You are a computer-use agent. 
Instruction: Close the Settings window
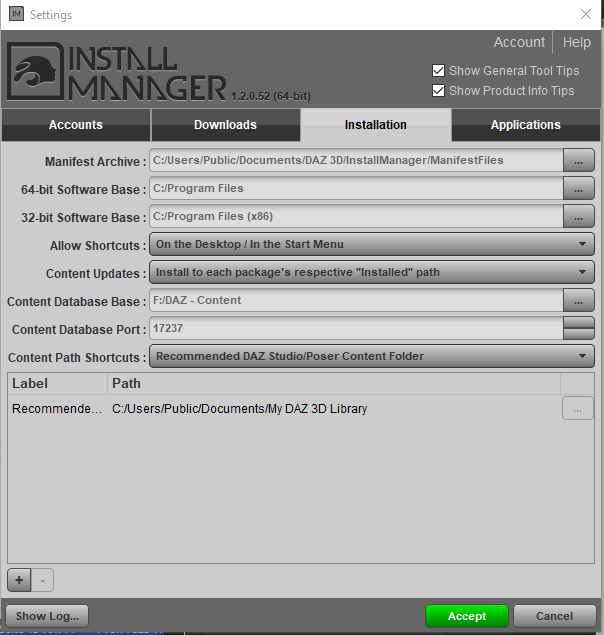pos(586,14)
